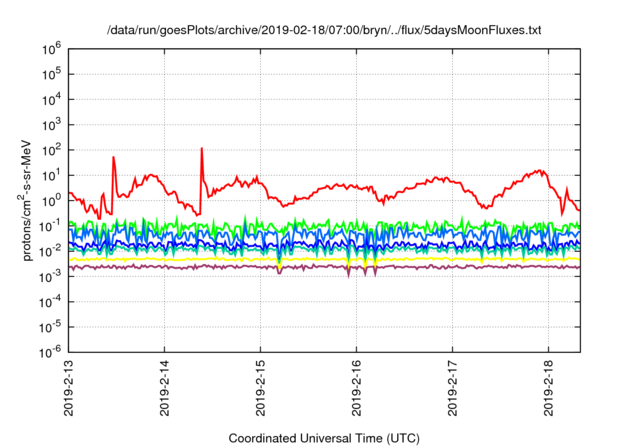Click the 2019-2-17 date label
The image size is (640, 448).
tap(452, 388)
